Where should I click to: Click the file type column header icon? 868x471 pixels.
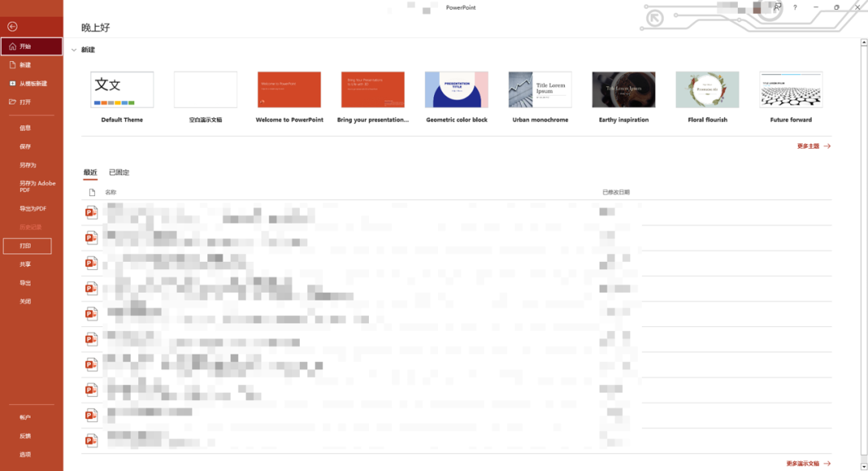coord(92,192)
